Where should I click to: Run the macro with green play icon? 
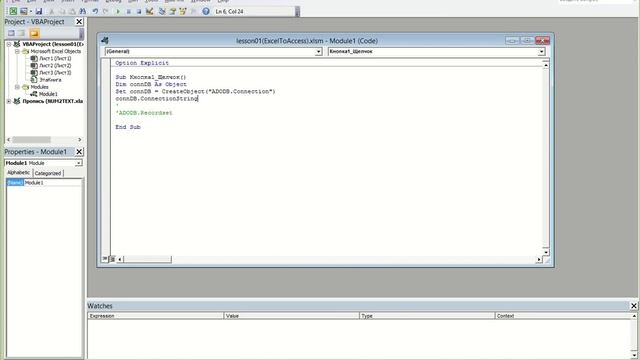118,11
